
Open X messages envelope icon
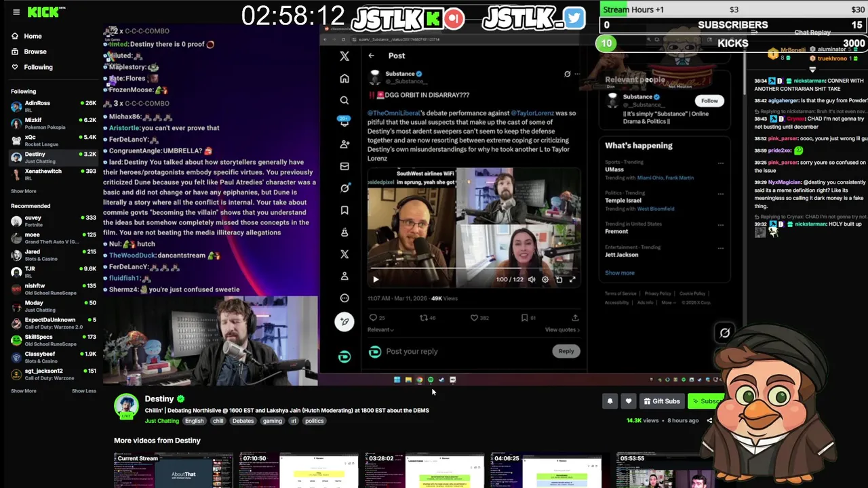[344, 166]
